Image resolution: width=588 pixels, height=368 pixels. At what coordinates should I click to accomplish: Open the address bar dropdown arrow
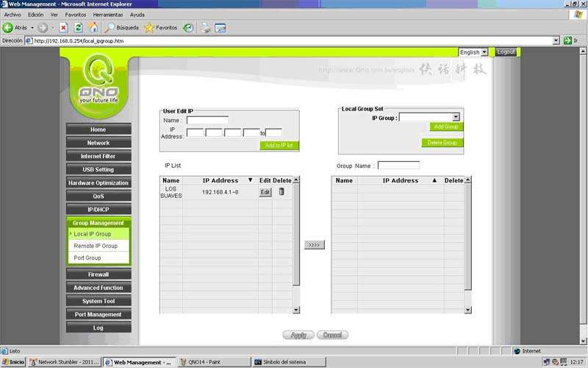click(556, 40)
